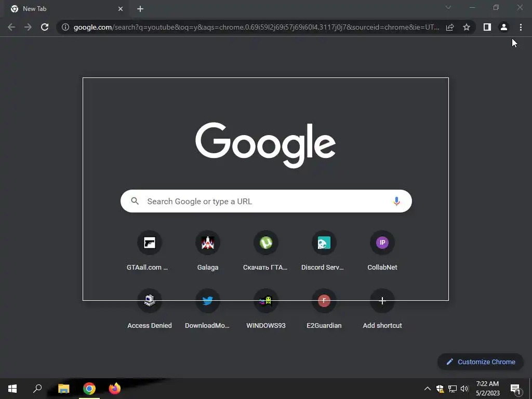Click the Add shortcut plus tile
This screenshot has width=532, height=399.
382,309
